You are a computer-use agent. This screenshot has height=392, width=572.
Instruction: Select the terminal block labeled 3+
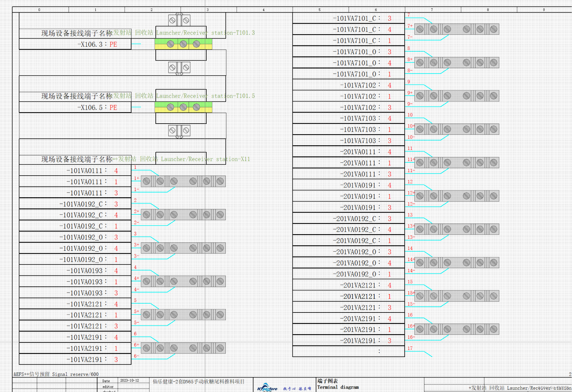pyautogui.click(x=183, y=248)
